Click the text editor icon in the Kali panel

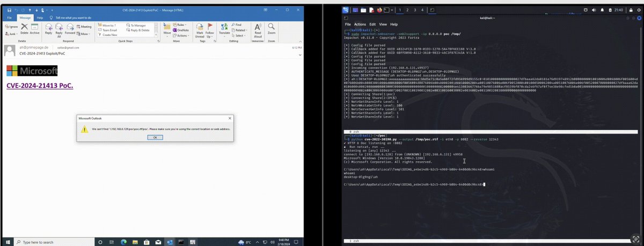(x=371, y=10)
